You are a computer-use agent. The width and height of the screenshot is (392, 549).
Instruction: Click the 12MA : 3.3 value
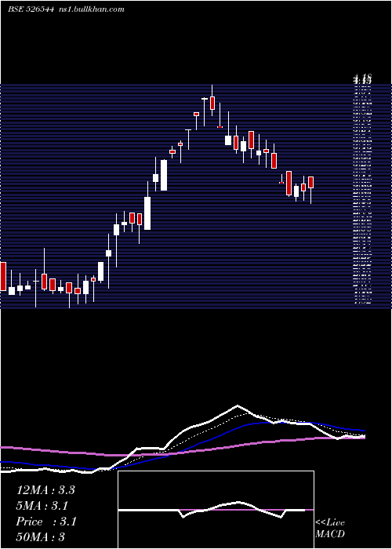pos(45,490)
